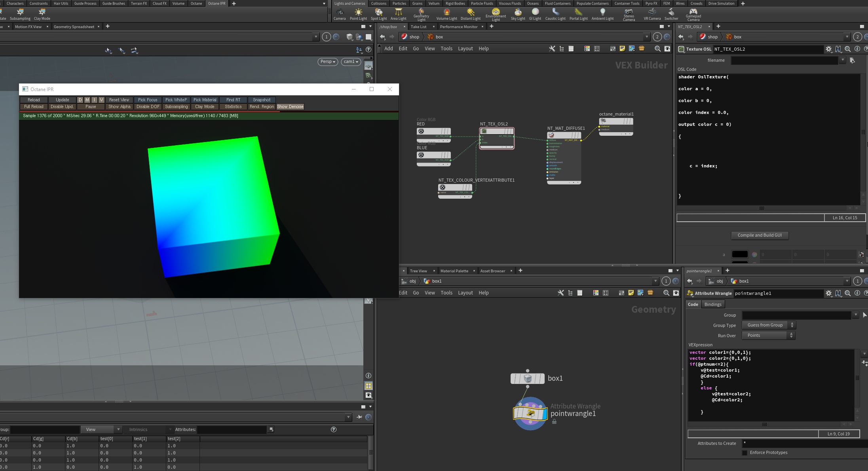Click the Environment Light shelf tool

tap(496, 14)
